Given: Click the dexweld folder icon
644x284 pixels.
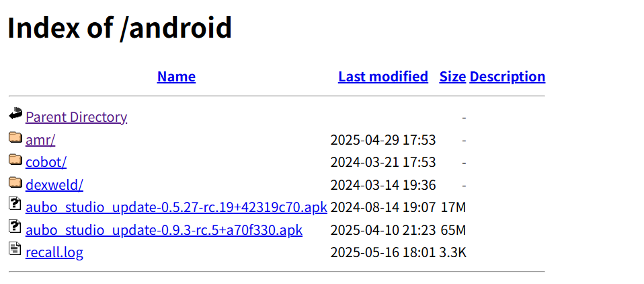Looking at the screenshot, I should click(x=15, y=182).
